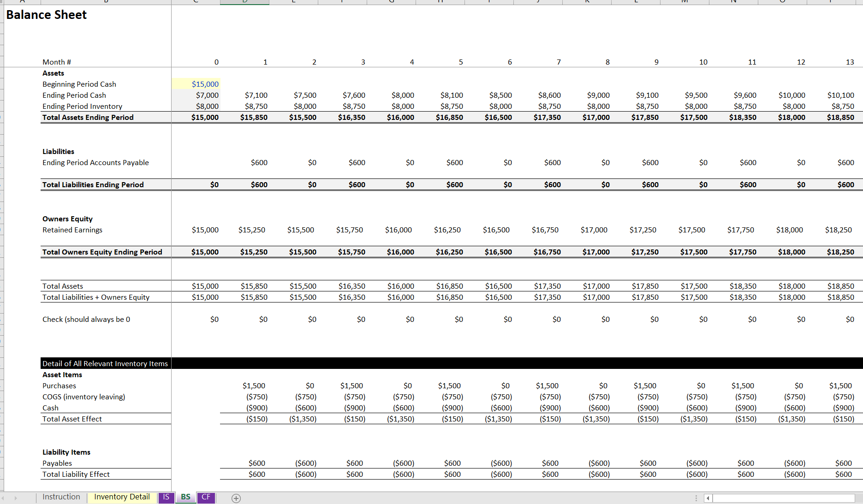Switch to the CF sheet tab
Screen dimensions: 863x504
(205, 498)
